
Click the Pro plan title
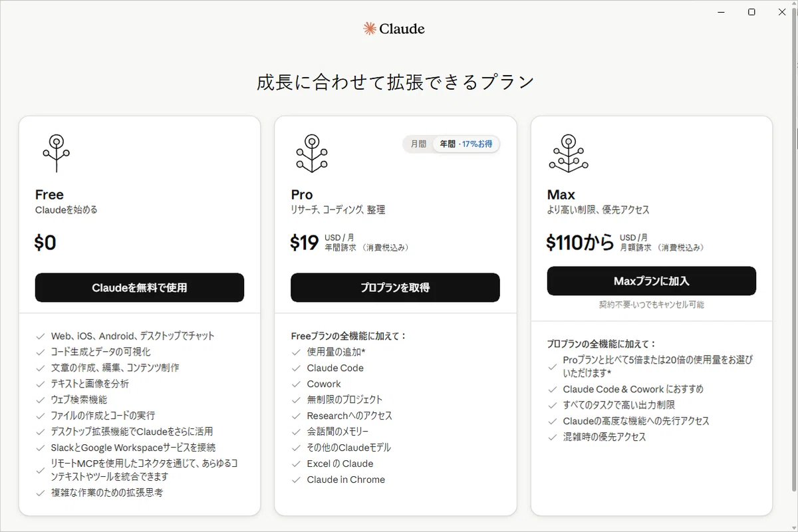pos(302,194)
